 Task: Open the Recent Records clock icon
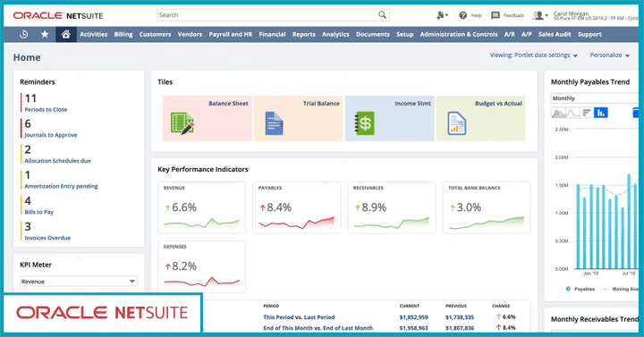24,35
